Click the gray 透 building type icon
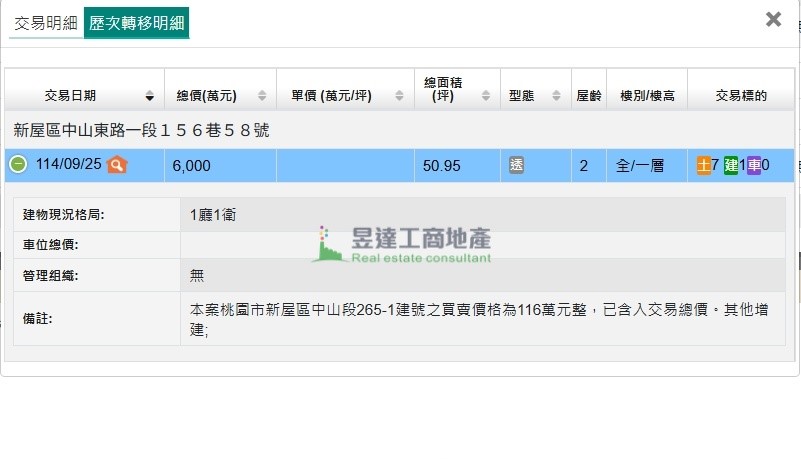801x459 pixels. pyautogui.click(x=516, y=165)
